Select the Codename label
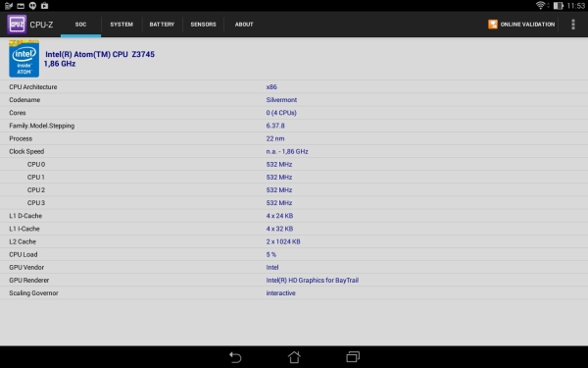This screenshot has width=588, height=368. (24, 100)
